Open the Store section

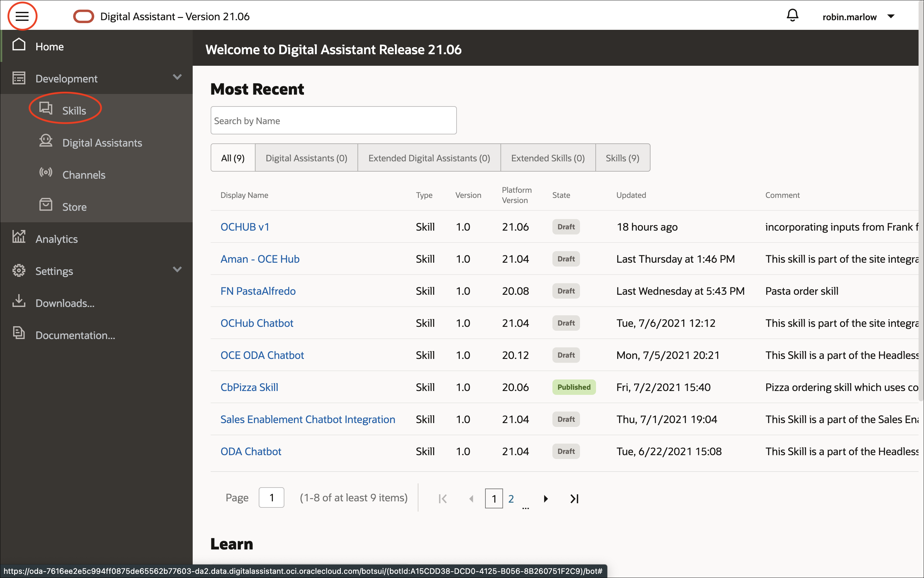pos(74,207)
